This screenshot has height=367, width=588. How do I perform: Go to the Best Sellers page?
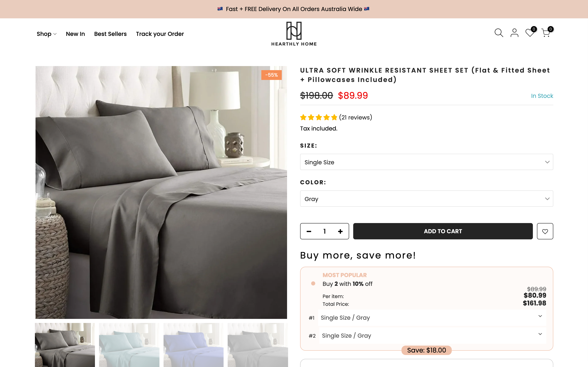pyautogui.click(x=110, y=34)
